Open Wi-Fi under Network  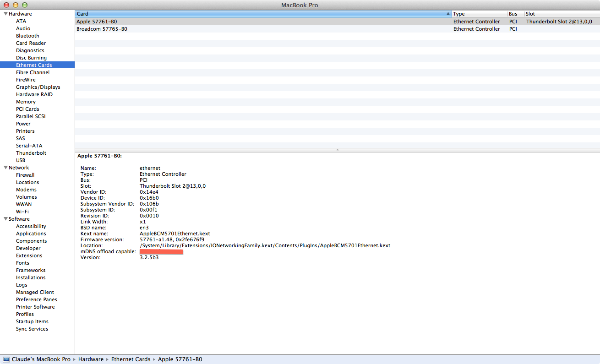click(22, 212)
